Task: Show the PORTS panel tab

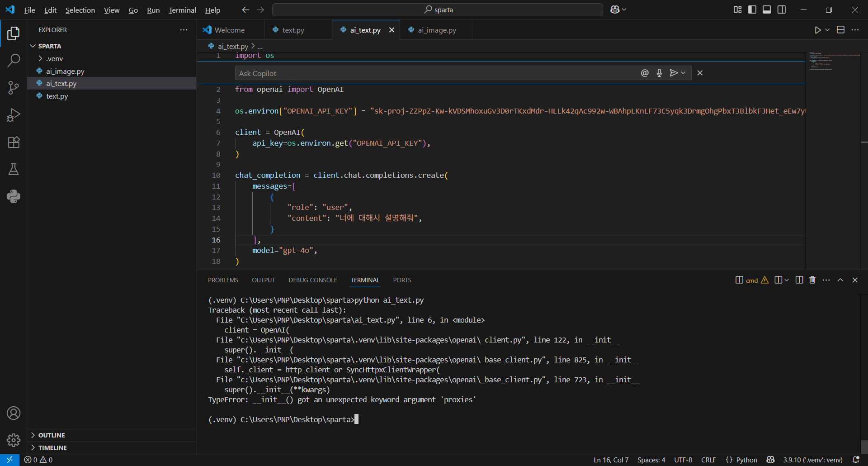Action: point(402,280)
